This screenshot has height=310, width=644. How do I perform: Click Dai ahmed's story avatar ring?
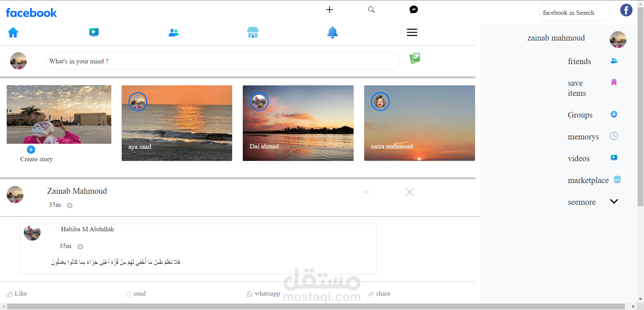click(259, 102)
